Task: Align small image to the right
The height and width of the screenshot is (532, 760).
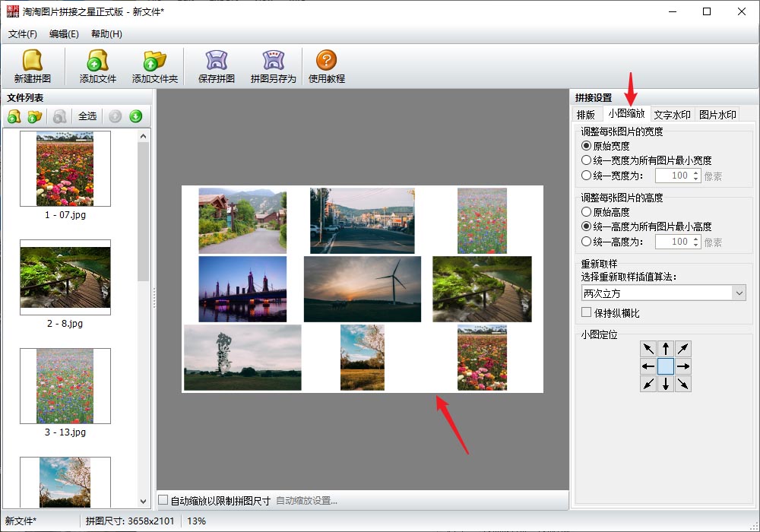Action: 683,366
